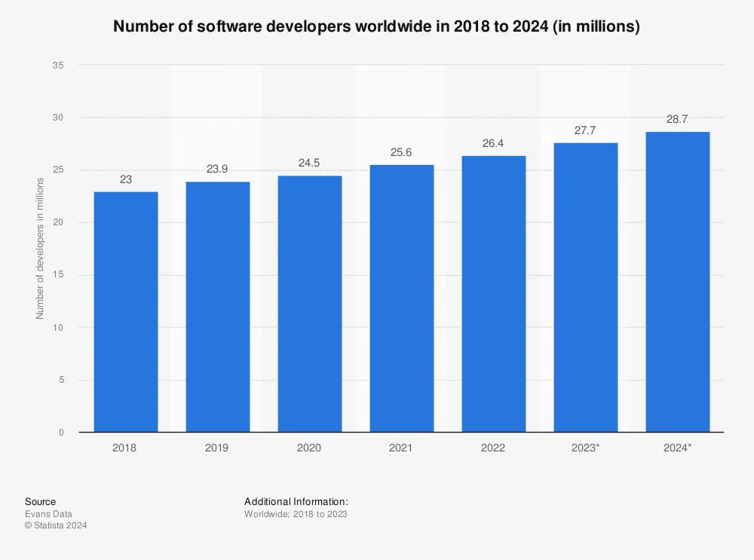The width and height of the screenshot is (754, 560).
Task: Click the 2024* x-axis label
Action: pyautogui.click(x=677, y=447)
